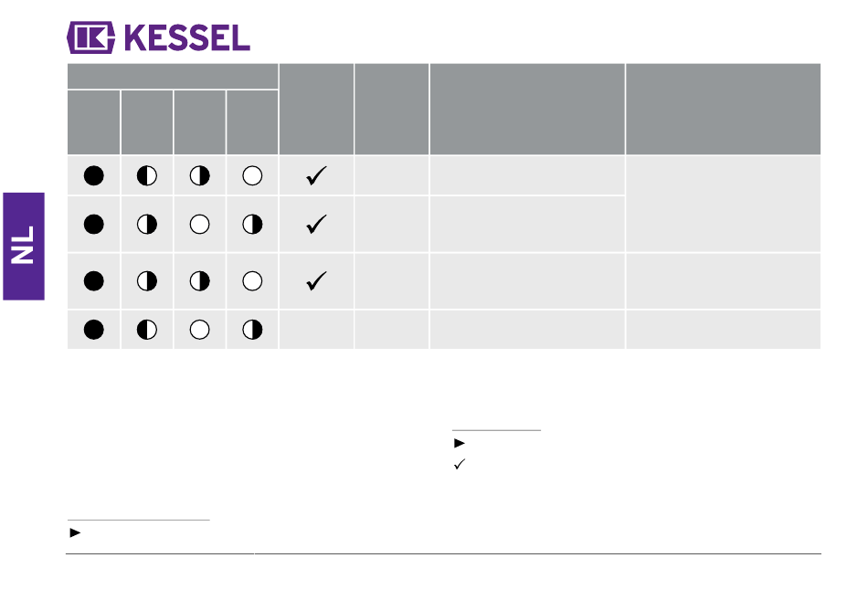Click the first row's solid black circle
The height and width of the screenshot is (600, 868).
click(x=93, y=176)
